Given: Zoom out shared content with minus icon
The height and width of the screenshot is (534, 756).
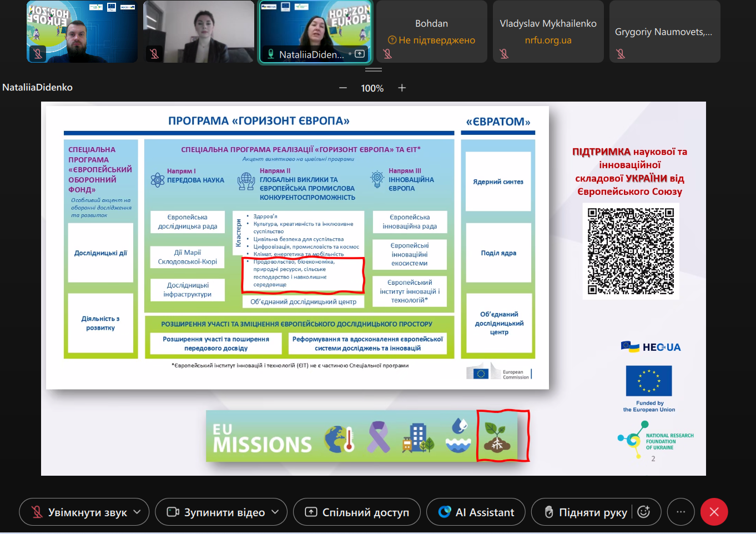Looking at the screenshot, I should (343, 88).
